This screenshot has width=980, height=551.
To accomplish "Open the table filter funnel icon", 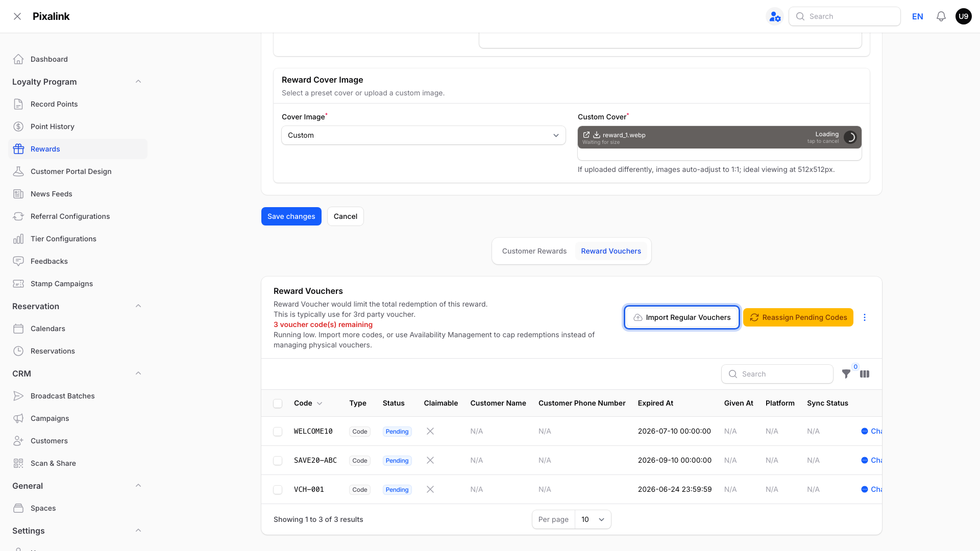I will coord(846,374).
